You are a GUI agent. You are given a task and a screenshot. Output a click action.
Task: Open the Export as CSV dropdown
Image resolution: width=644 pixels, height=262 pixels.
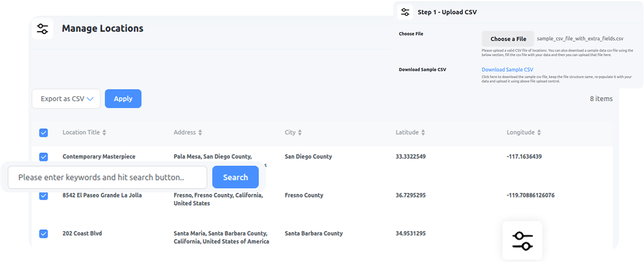[66, 99]
